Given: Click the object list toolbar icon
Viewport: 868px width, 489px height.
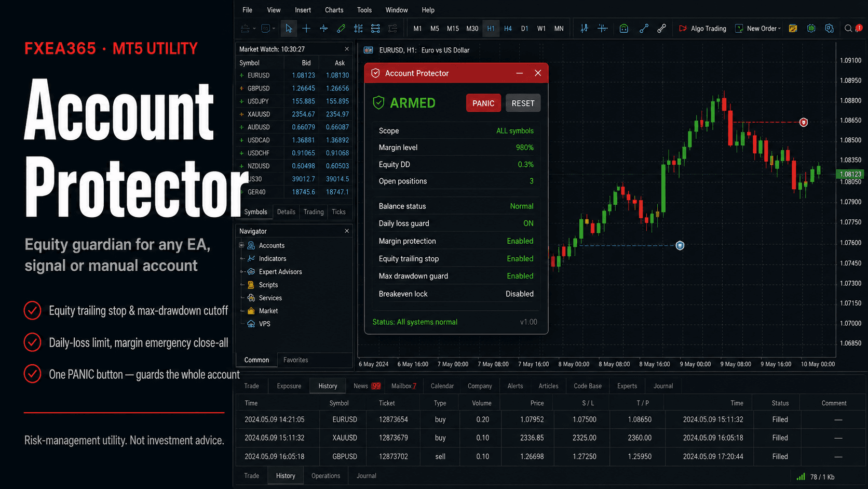Looking at the screenshot, I should pos(375,29).
